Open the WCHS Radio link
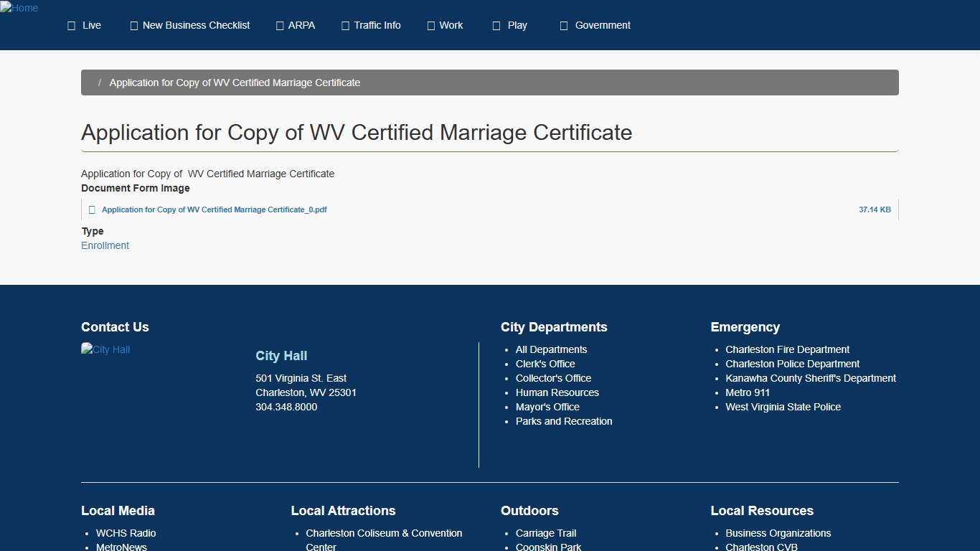The image size is (980, 551). click(126, 533)
